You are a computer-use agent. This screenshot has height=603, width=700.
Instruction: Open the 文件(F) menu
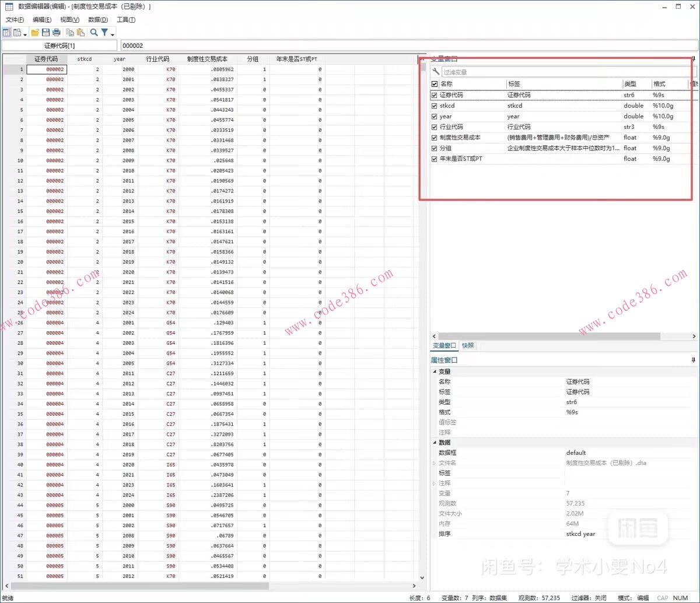point(15,20)
